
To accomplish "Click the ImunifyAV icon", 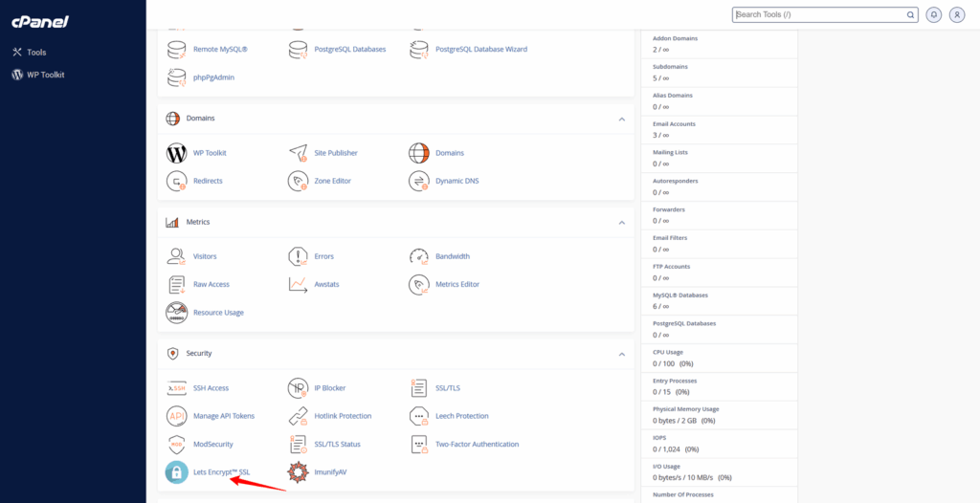I will (298, 471).
